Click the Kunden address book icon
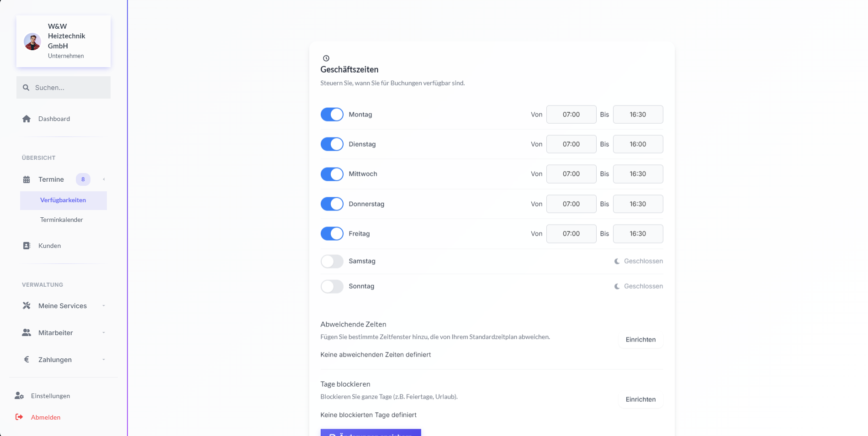Viewport: 868px width, 436px height. (x=26, y=246)
